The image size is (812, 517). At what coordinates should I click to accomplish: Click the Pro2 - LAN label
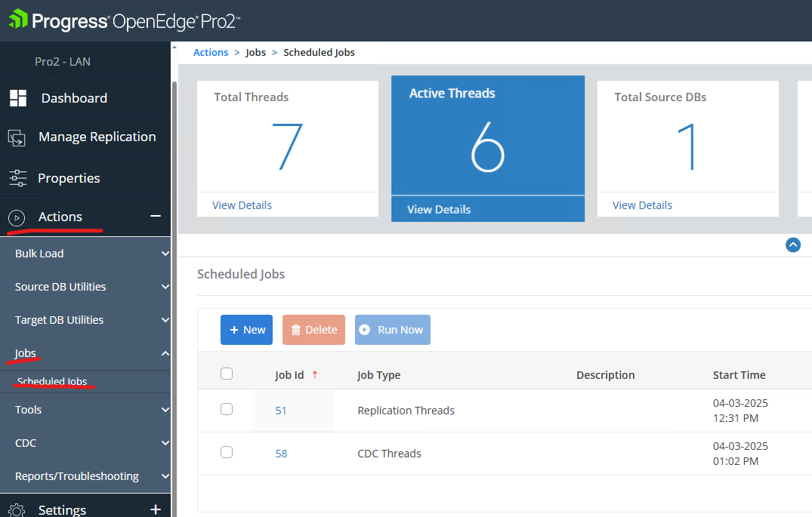tap(63, 62)
